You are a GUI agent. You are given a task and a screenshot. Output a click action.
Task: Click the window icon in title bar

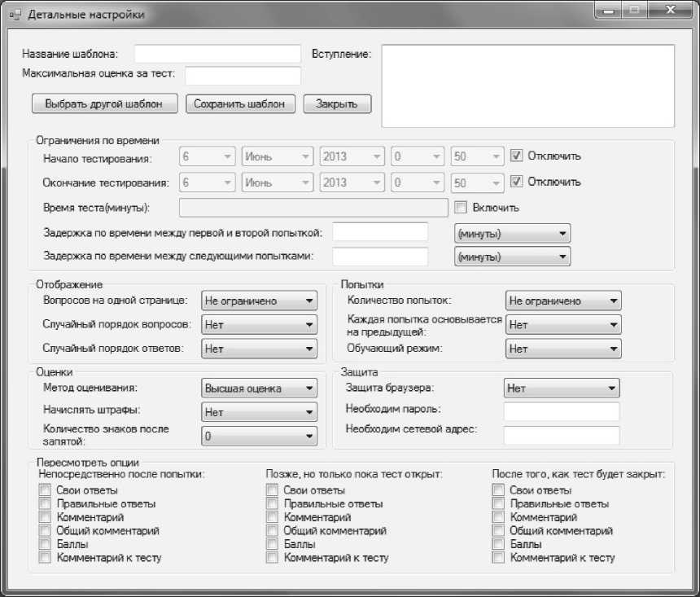tap(15, 15)
